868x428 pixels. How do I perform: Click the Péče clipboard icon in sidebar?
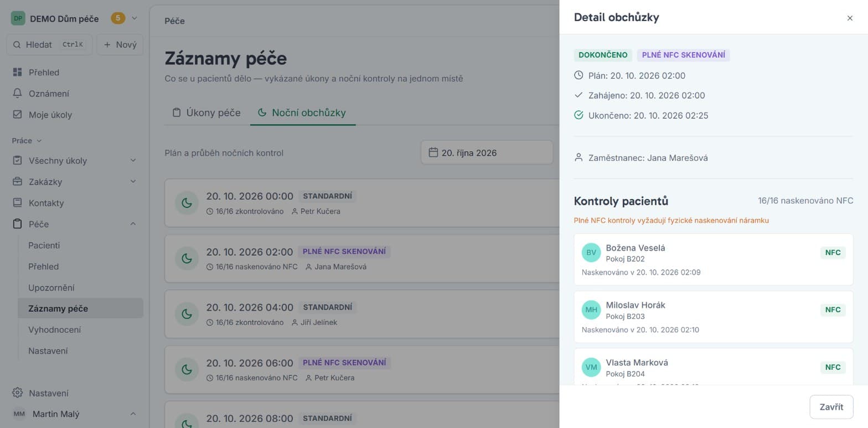pos(18,224)
